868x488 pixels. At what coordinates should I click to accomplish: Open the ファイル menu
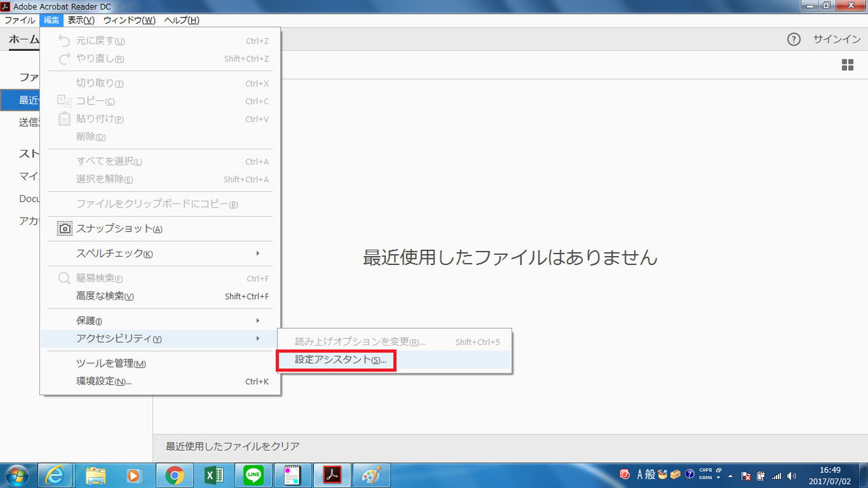20,20
